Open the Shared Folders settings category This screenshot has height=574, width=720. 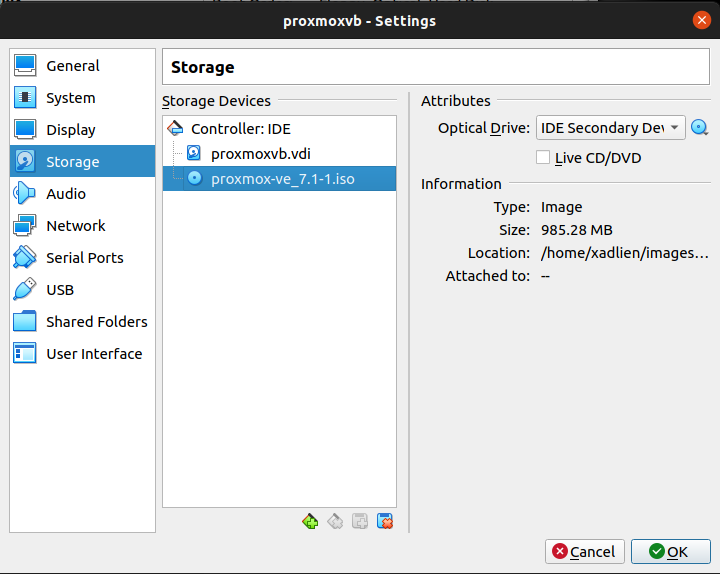pos(96,322)
